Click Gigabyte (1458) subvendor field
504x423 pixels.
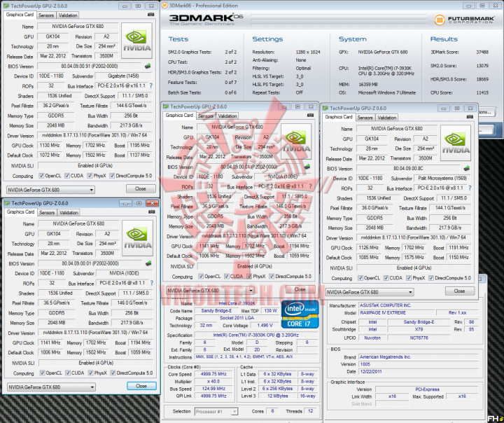click(x=123, y=76)
